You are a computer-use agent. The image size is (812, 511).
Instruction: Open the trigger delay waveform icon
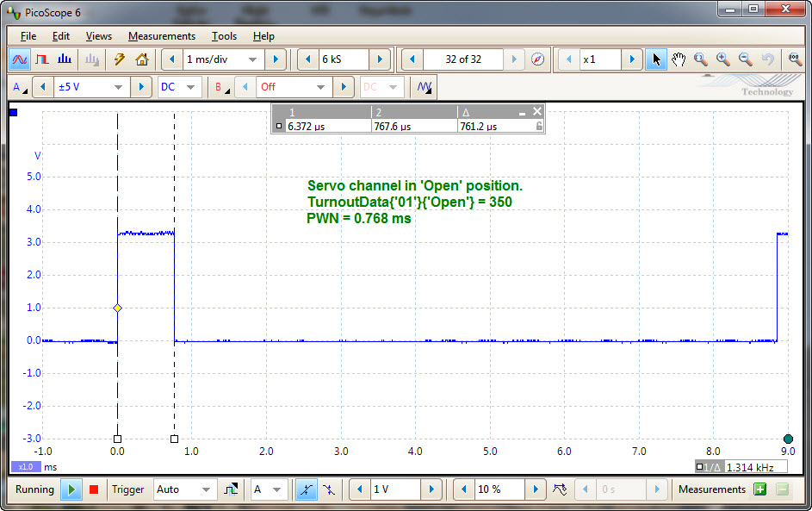pos(560,489)
